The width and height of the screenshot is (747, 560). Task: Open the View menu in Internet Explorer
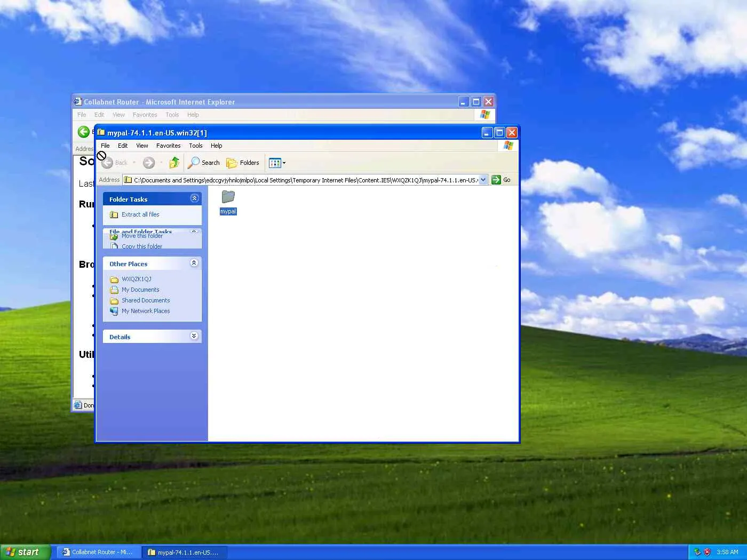coord(118,115)
